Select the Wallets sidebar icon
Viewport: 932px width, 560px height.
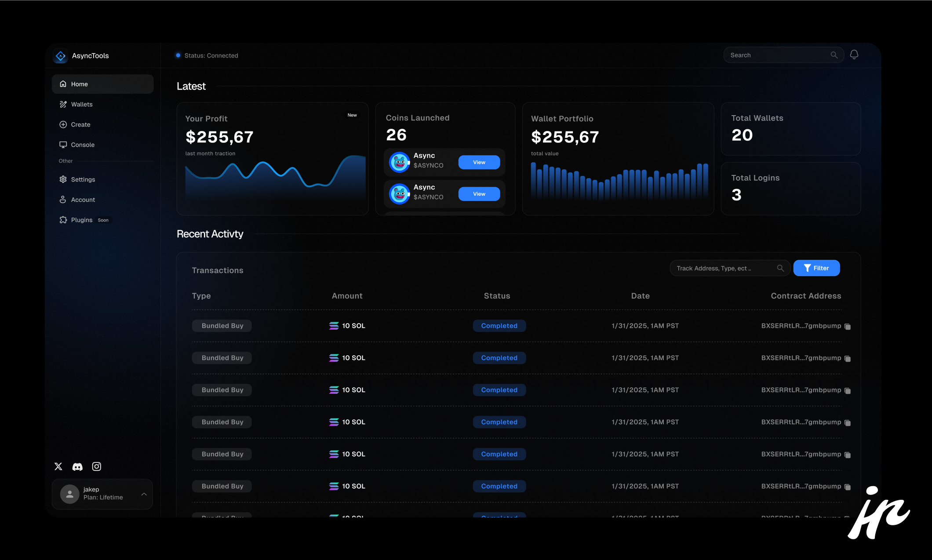click(x=63, y=104)
